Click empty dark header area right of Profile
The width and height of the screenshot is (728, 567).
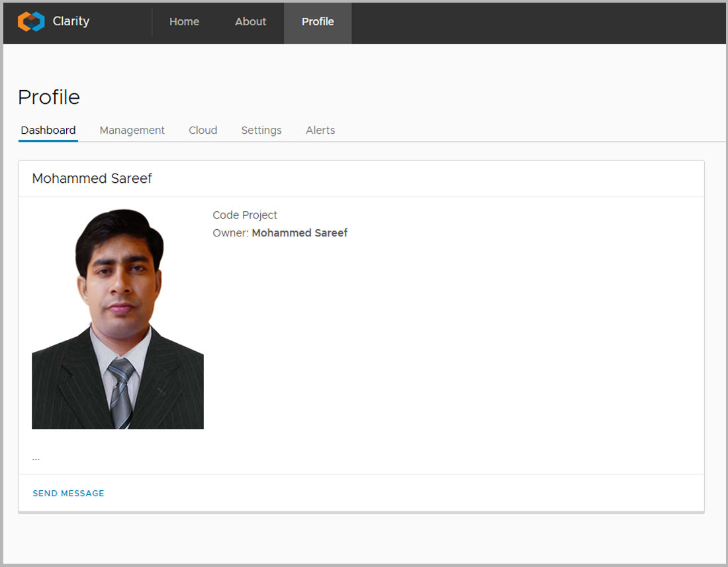pos(529,22)
